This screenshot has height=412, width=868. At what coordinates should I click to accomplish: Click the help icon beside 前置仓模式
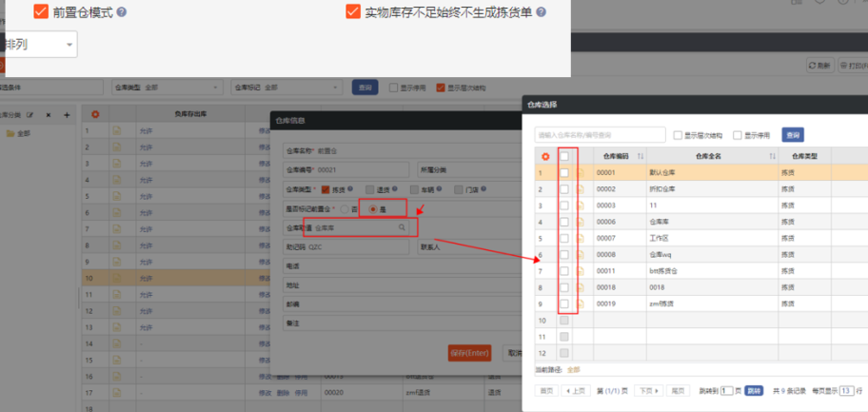click(x=122, y=12)
